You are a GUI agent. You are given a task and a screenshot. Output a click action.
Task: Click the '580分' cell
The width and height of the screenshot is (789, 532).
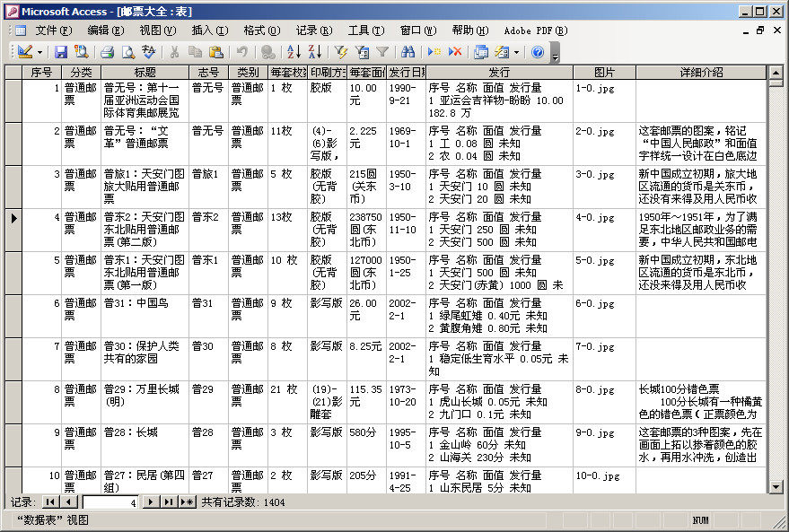367,445
